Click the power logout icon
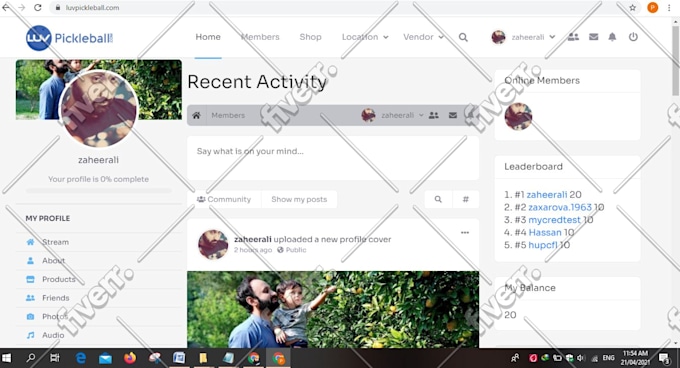 (x=633, y=37)
